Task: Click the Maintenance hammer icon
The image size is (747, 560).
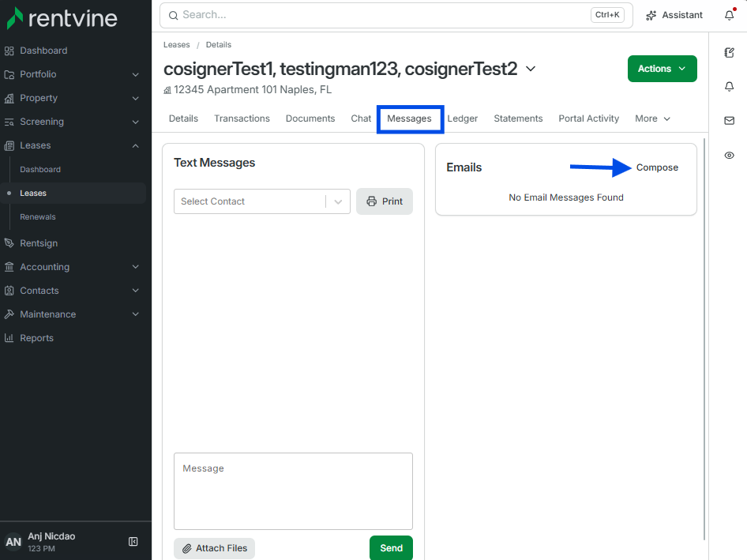Action: coord(9,314)
